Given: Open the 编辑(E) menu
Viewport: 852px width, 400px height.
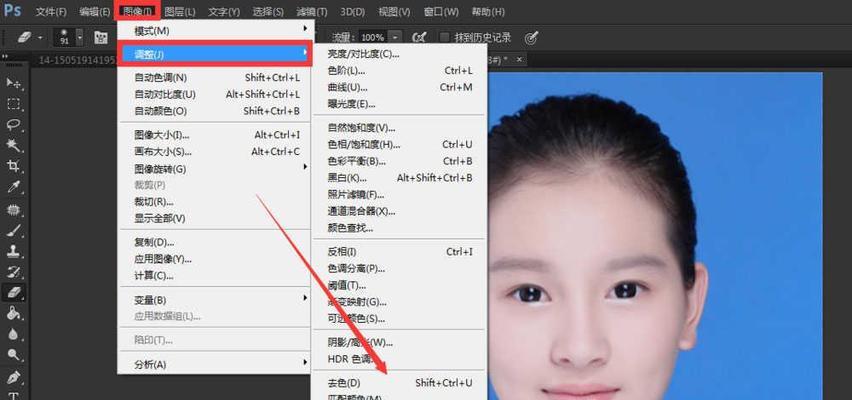Looking at the screenshot, I should click(x=95, y=11).
